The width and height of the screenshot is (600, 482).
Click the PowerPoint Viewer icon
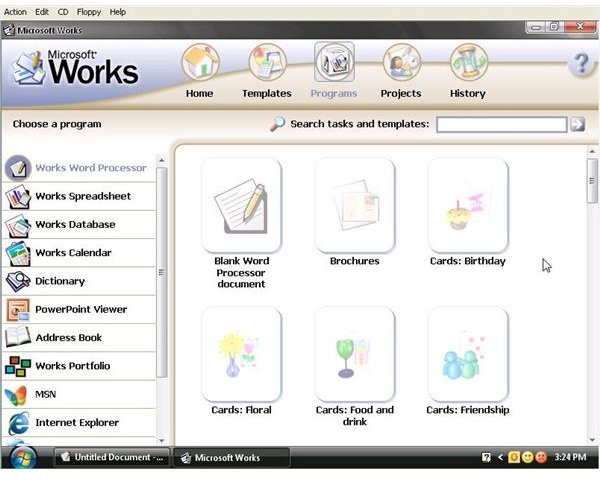(x=18, y=309)
